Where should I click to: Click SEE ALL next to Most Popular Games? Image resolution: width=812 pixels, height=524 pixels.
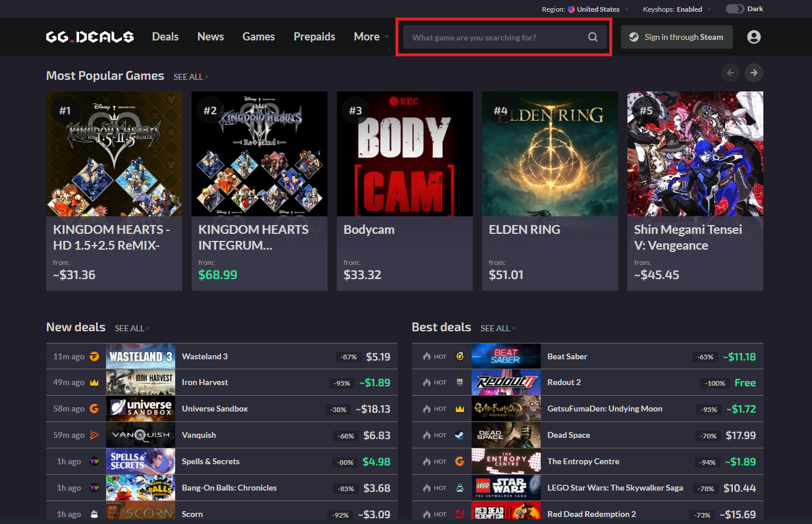[x=190, y=77]
